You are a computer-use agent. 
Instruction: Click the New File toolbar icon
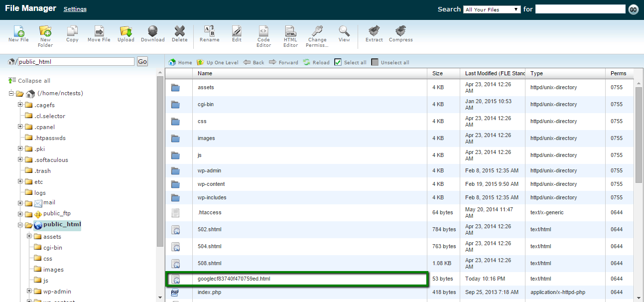click(x=18, y=33)
